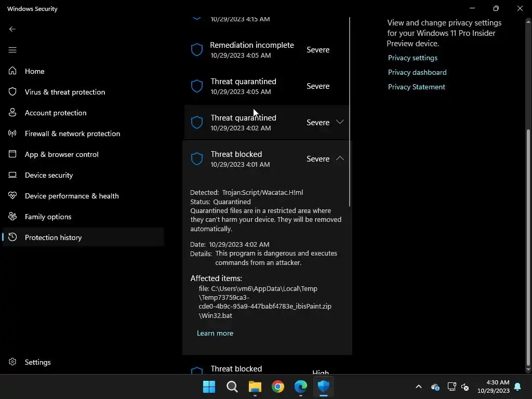Expand the 4:02 AM Threat quarantined entry
The height and width of the screenshot is (399, 532).
[x=340, y=122]
